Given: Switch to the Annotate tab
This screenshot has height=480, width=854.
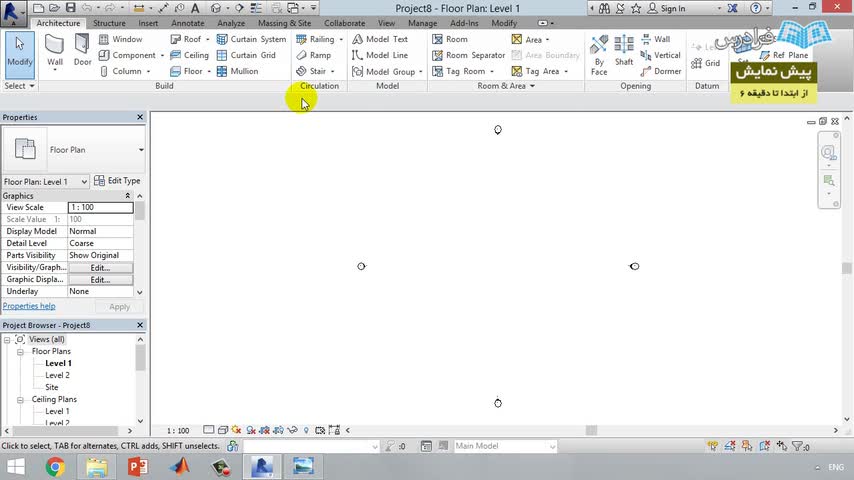Looking at the screenshot, I should (x=187, y=23).
